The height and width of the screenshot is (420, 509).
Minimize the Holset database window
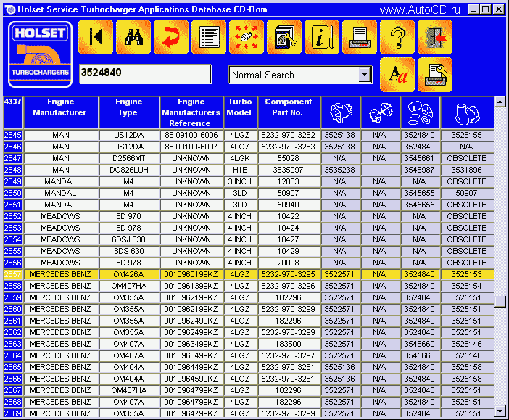click(474, 9)
